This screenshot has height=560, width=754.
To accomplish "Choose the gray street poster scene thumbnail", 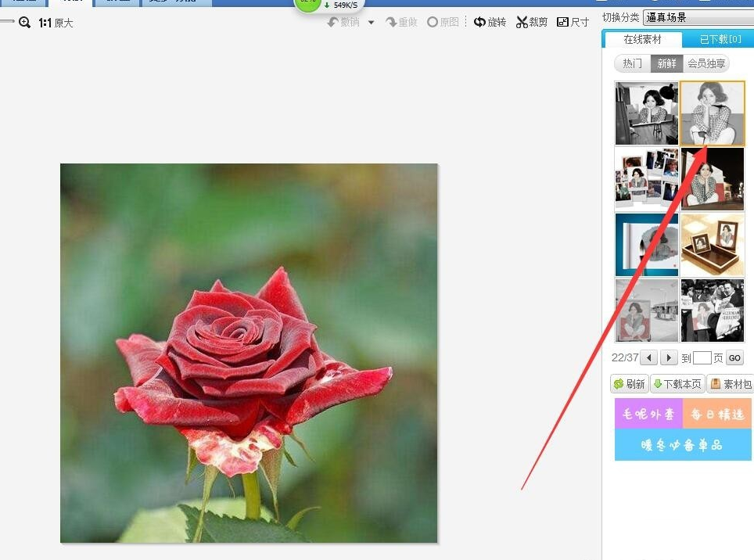I will point(647,311).
